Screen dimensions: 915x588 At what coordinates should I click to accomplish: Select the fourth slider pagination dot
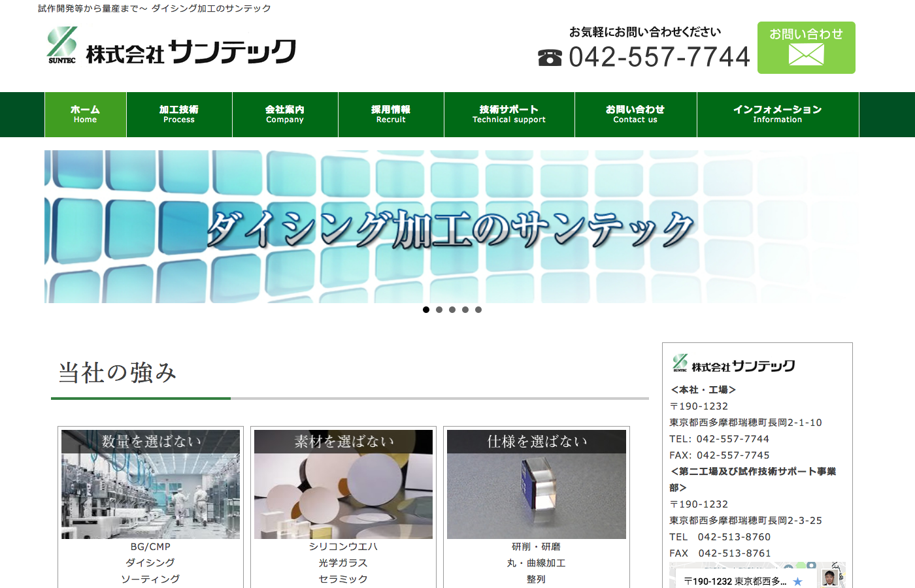[x=465, y=310]
